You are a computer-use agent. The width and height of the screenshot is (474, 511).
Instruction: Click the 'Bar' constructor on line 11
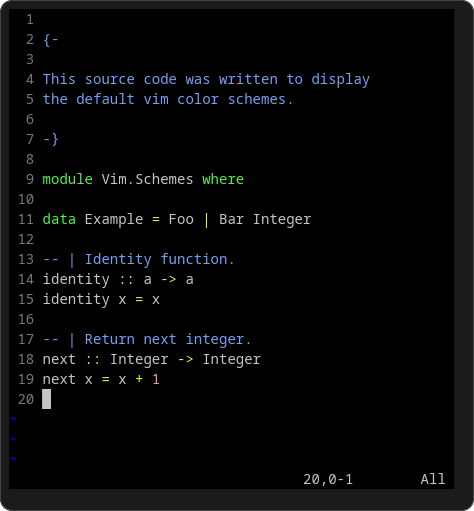232,219
